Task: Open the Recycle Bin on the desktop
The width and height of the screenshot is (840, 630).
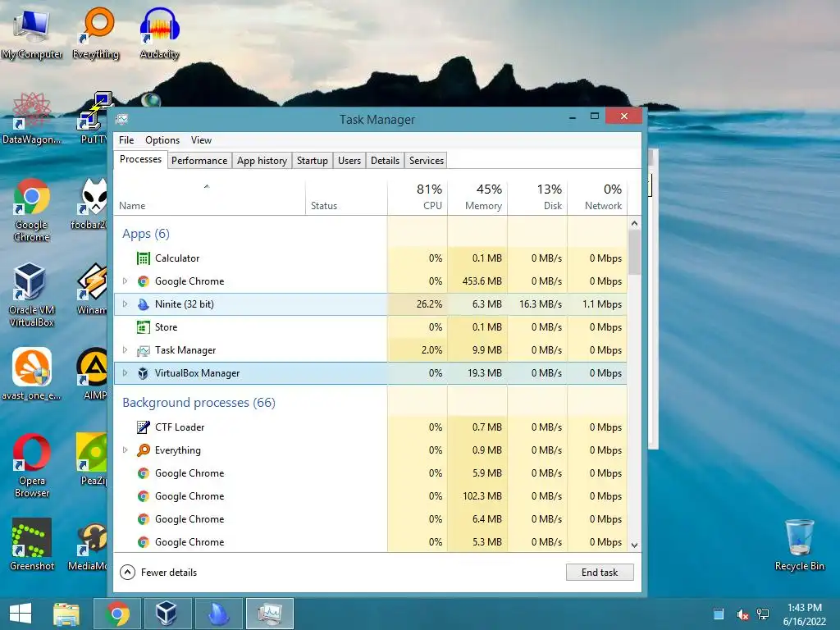Action: click(x=799, y=545)
